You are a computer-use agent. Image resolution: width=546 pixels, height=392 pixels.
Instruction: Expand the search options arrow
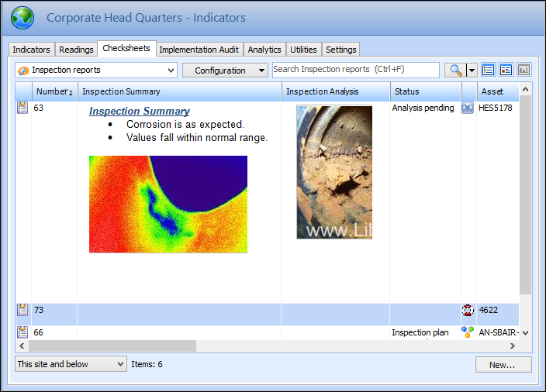472,70
